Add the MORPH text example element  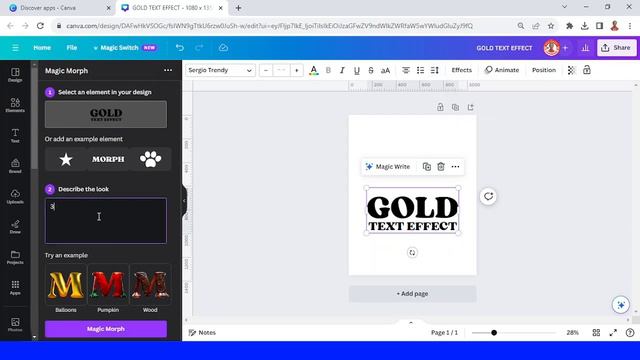pos(108,159)
